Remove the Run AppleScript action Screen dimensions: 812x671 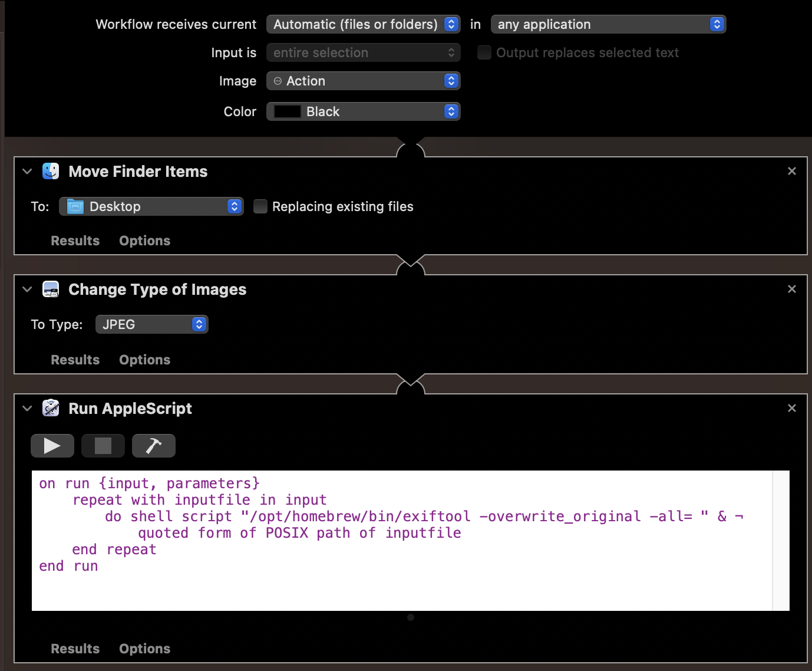pos(791,408)
